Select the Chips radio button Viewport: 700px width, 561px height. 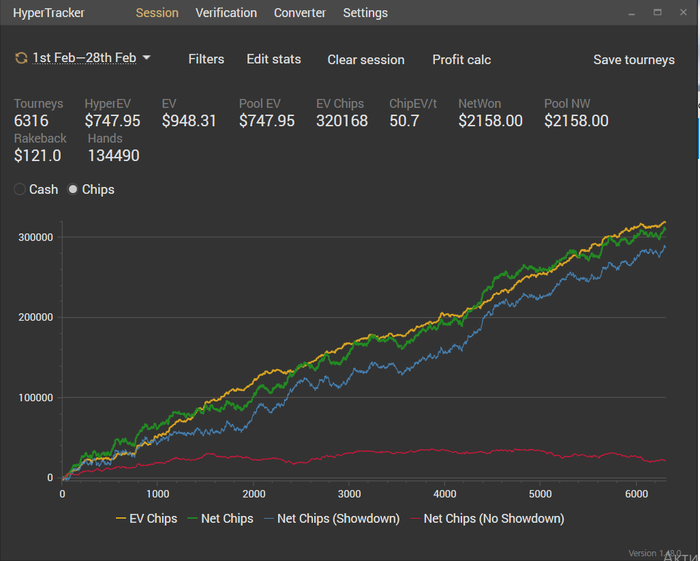point(73,189)
